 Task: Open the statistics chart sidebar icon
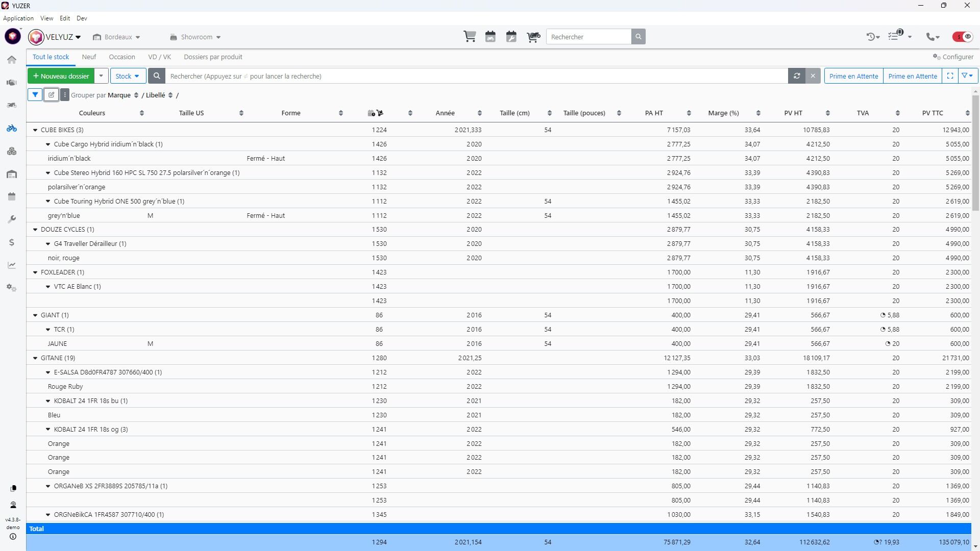[x=12, y=265]
